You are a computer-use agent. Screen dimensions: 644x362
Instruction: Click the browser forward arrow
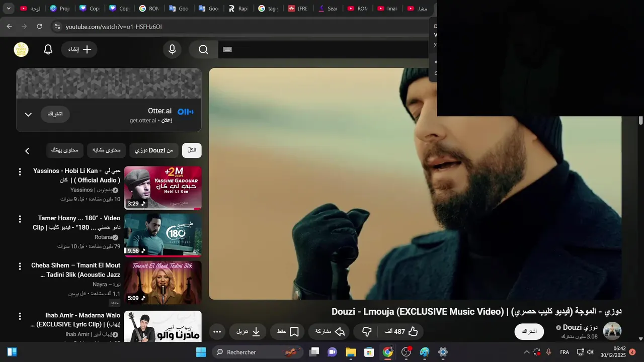coord(24,26)
